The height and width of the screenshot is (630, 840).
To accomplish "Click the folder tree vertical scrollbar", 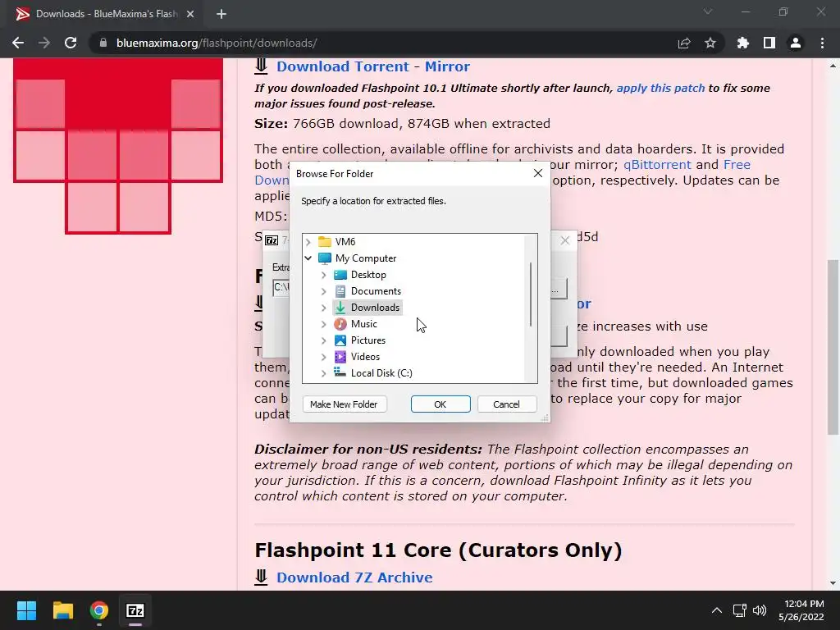I will (x=531, y=294).
